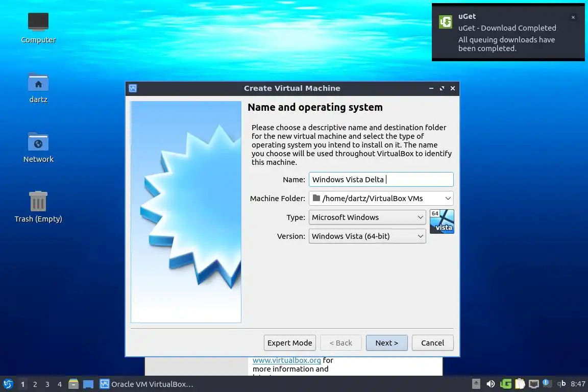Open the Type dropdown (Microsoft Windows)
The image size is (588, 392).
point(367,217)
